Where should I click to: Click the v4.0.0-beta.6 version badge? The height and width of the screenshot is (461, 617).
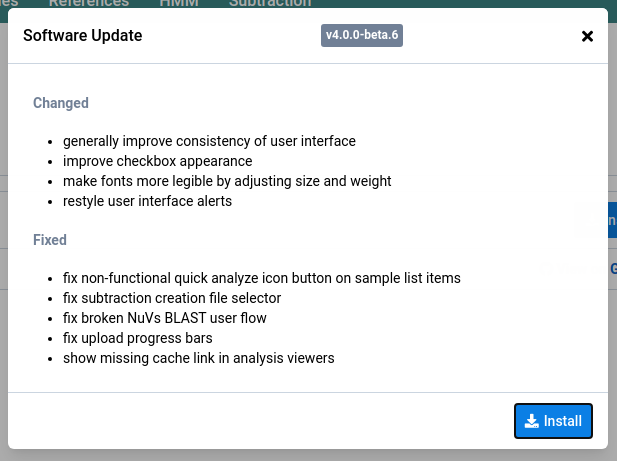[362, 36]
